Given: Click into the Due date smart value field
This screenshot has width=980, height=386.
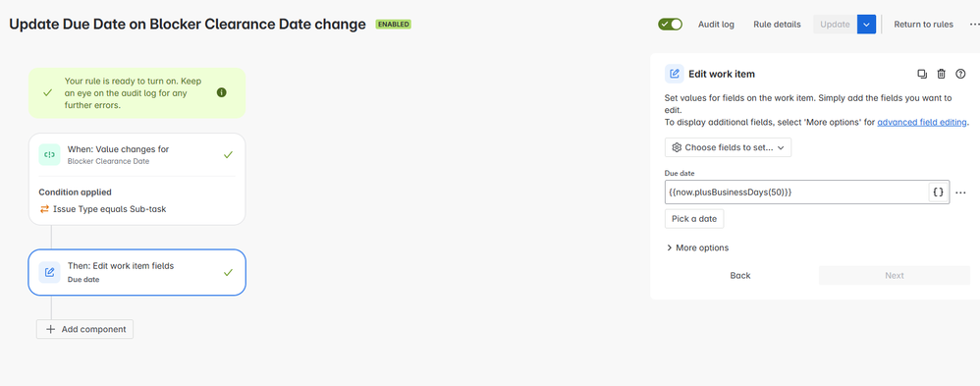Looking at the screenshot, I should 796,193.
